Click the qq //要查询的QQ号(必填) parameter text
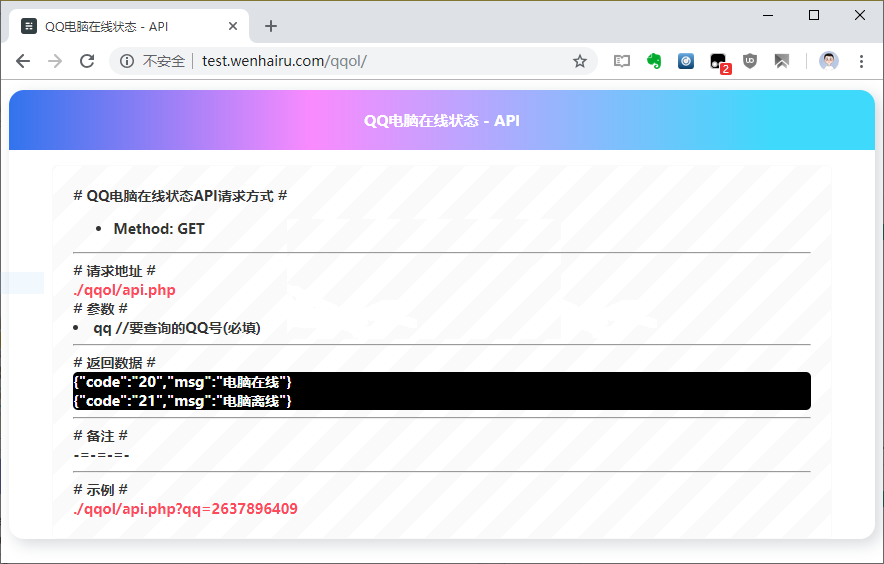Viewport: 884px width, 564px height. point(177,328)
